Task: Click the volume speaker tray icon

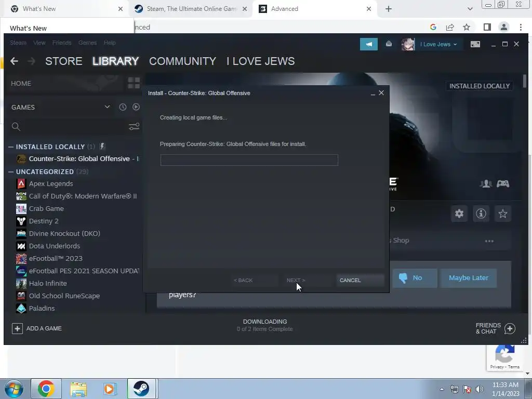Action: (480, 389)
